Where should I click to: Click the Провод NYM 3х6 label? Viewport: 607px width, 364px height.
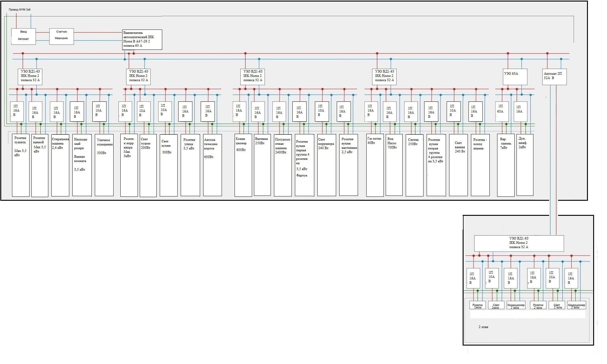tap(19, 10)
